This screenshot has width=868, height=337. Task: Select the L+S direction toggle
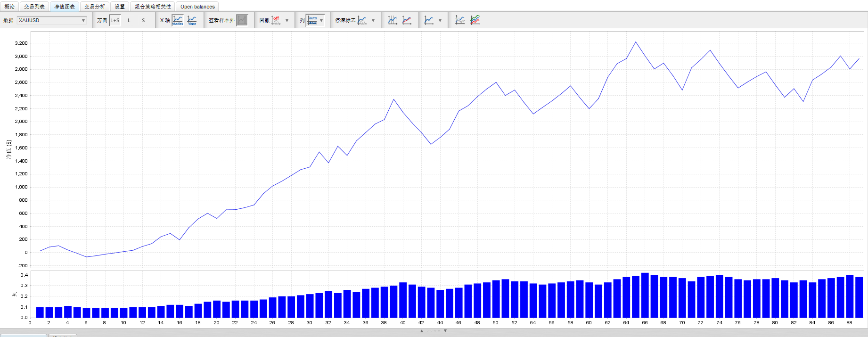[x=115, y=20]
